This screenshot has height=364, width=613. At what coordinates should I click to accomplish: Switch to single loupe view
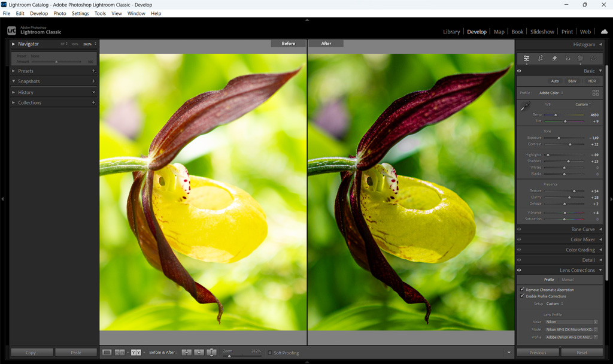107,353
